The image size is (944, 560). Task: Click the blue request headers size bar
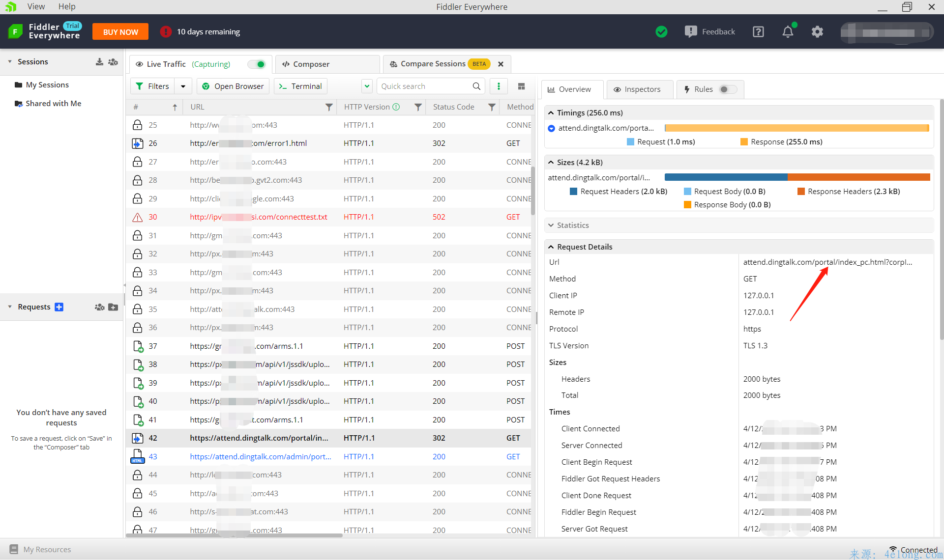tap(726, 177)
